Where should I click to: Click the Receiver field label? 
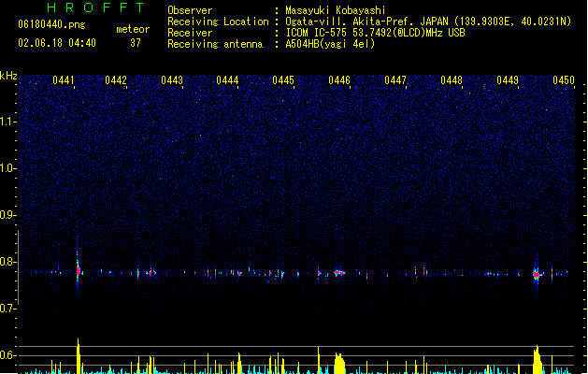[190, 33]
